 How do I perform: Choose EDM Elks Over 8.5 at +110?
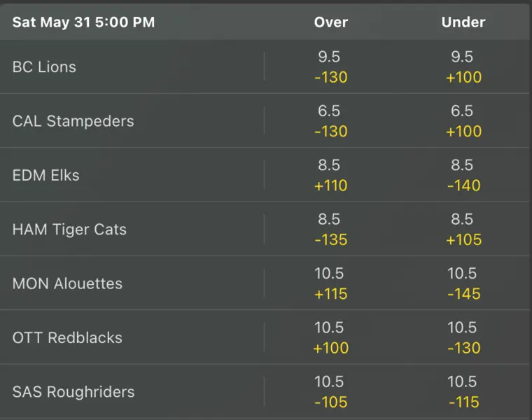point(330,176)
